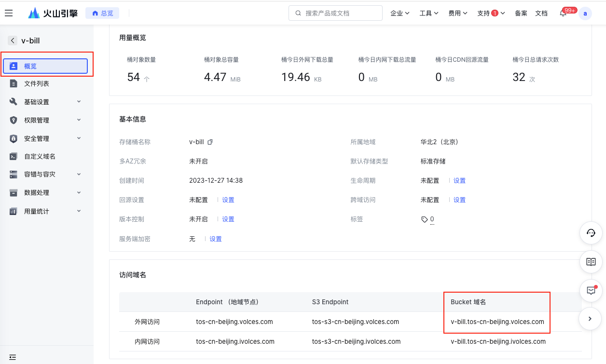
Task: Collapse the sidebar using bottom icon
Action: click(13, 357)
